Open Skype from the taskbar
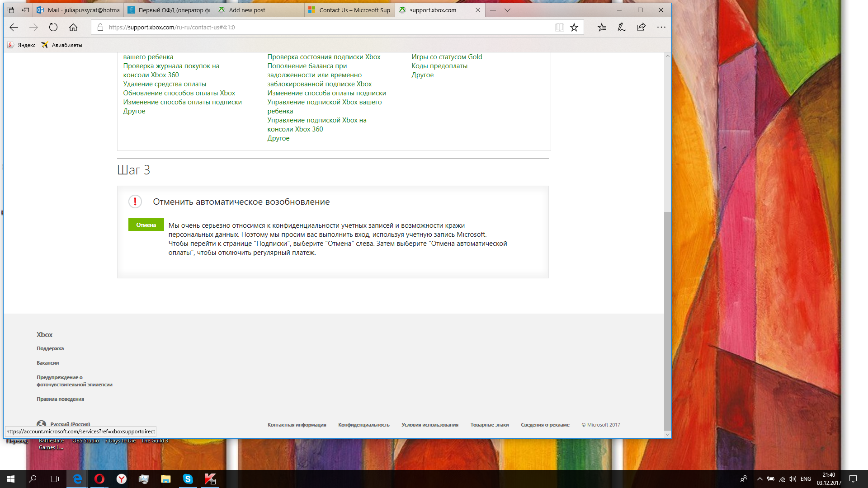 [188, 479]
